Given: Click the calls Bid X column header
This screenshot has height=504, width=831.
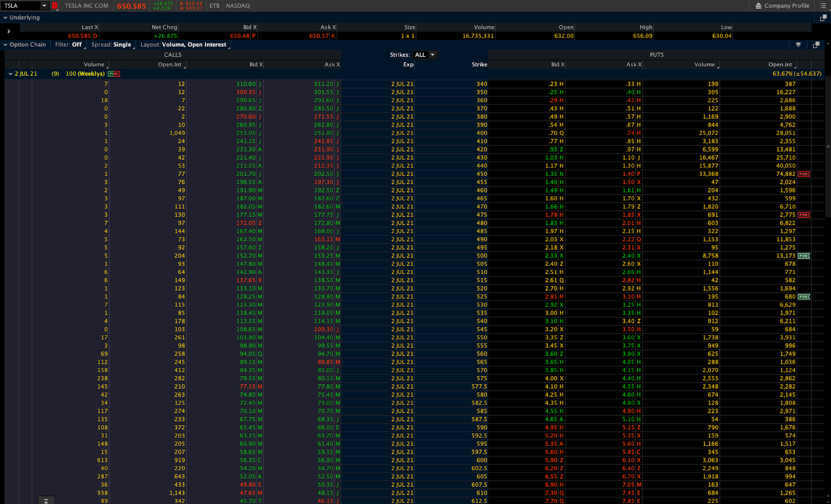Looking at the screenshot, I should pos(256,64).
